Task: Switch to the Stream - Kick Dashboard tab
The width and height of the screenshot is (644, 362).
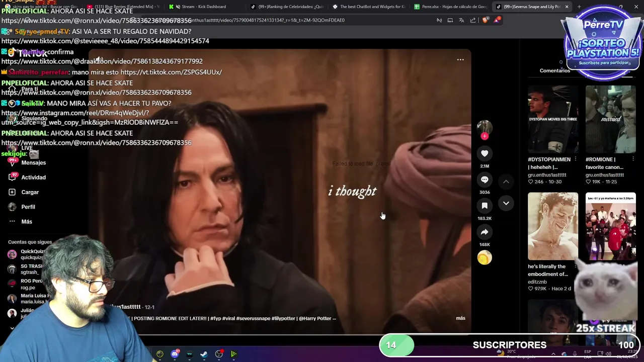Action: coord(203,7)
